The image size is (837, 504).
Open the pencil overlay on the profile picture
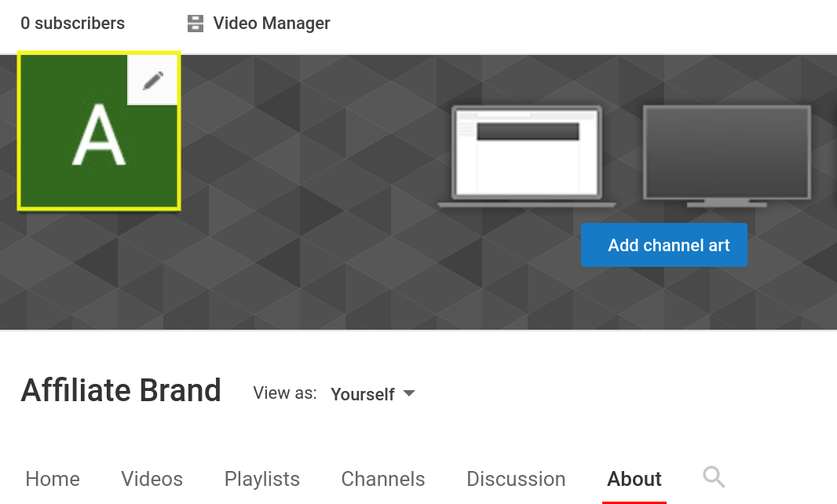click(152, 79)
